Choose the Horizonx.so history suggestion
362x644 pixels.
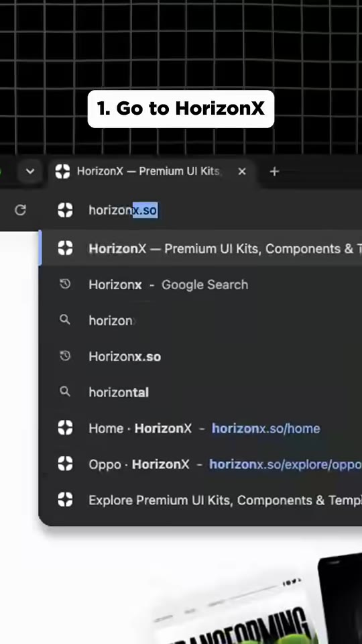(200, 356)
